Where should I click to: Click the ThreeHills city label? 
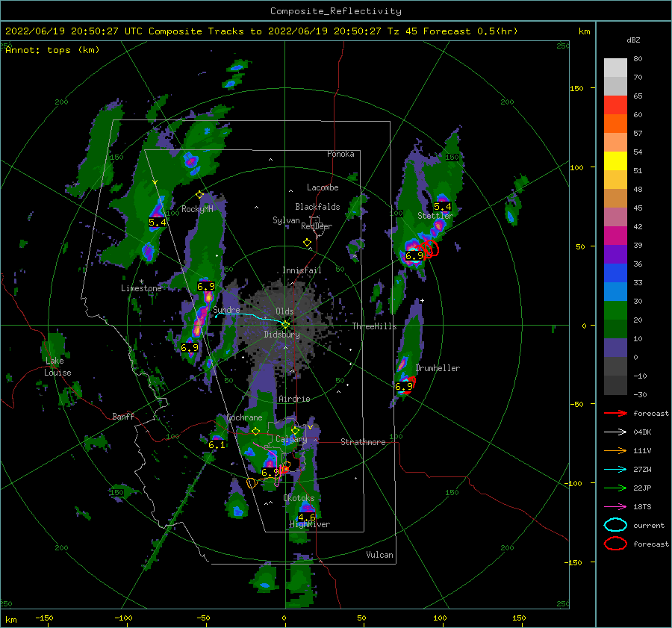[375, 326]
